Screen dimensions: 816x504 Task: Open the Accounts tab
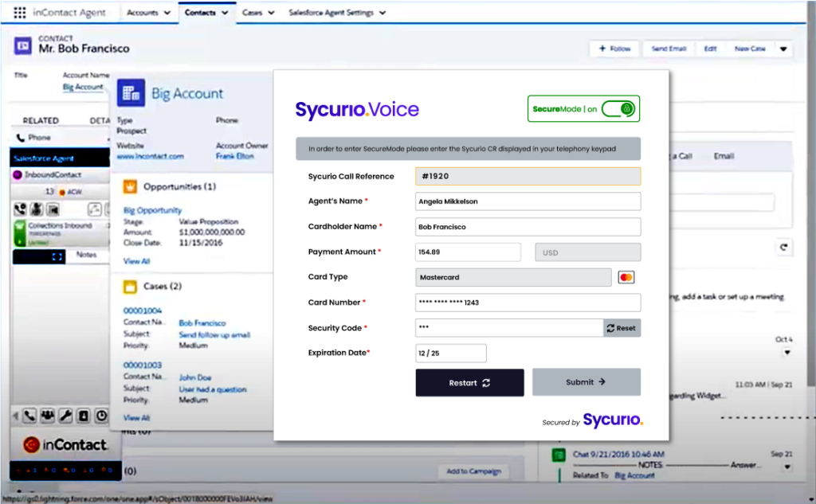click(143, 13)
